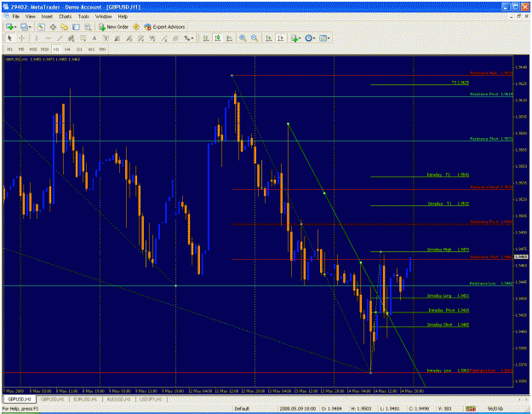The width and height of the screenshot is (532, 414).
Task: Select the M30 timeframe button
Action: click(x=44, y=49)
